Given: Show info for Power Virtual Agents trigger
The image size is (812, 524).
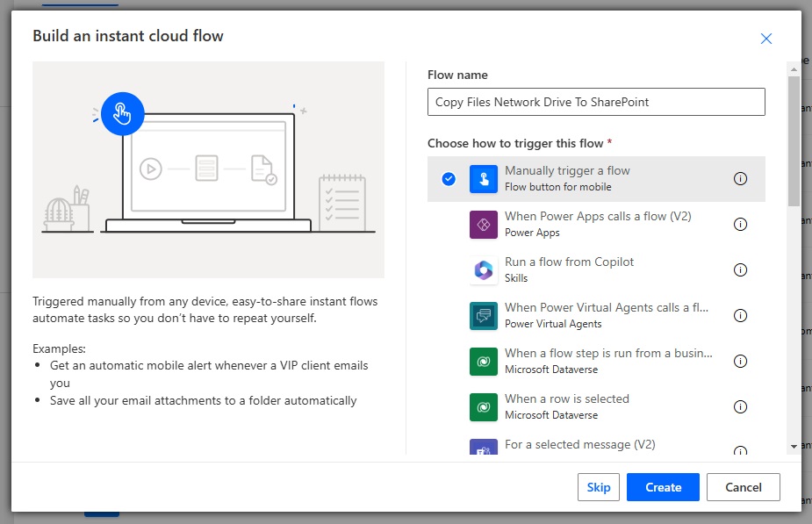Looking at the screenshot, I should [x=740, y=315].
